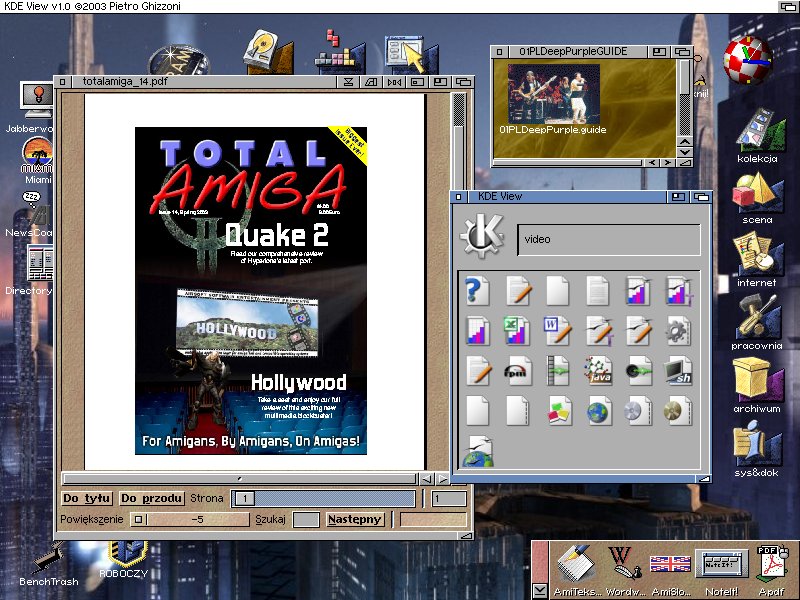Select the Excel spreadsheet file type icon
The image size is (800, 600).
[x=516, y=331]
